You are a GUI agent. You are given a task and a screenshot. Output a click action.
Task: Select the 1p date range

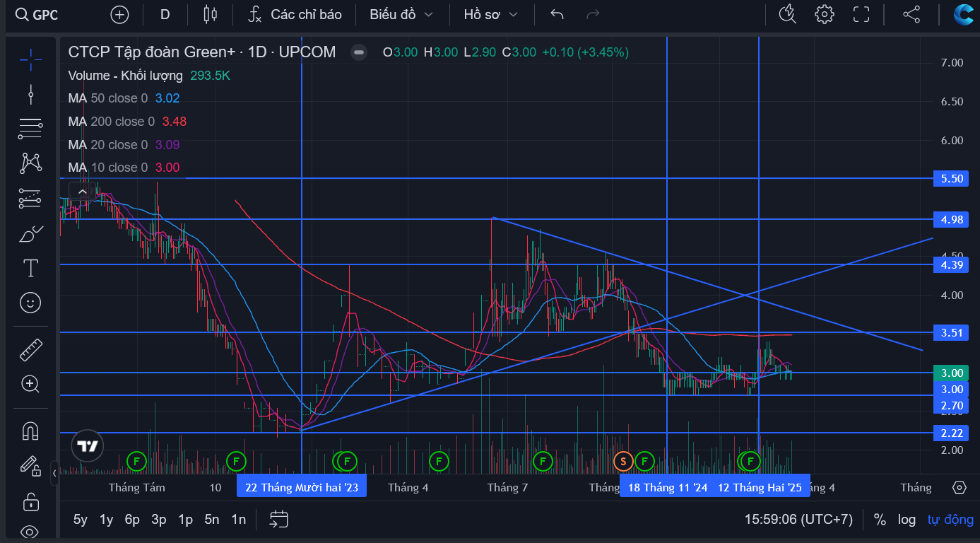[185, 520]
